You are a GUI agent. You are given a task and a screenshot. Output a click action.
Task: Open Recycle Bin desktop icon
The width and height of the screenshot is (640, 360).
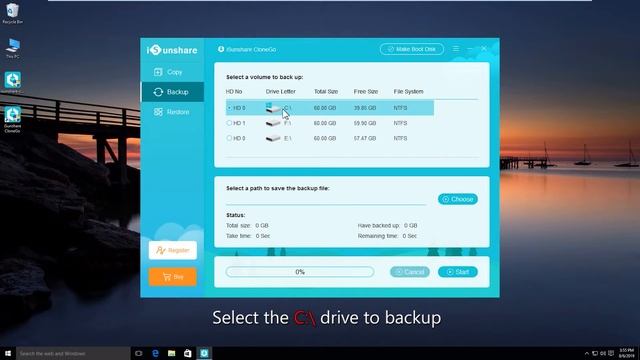pos(12,13)
